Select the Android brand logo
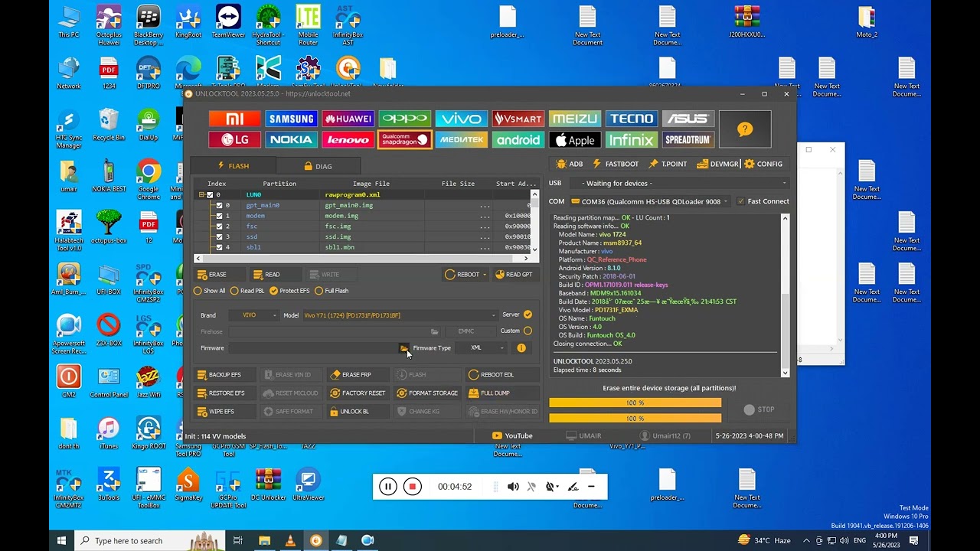Image resolution: width=980 pixels, height=551 pixels. pyautogui.click(x=518, y=140)
